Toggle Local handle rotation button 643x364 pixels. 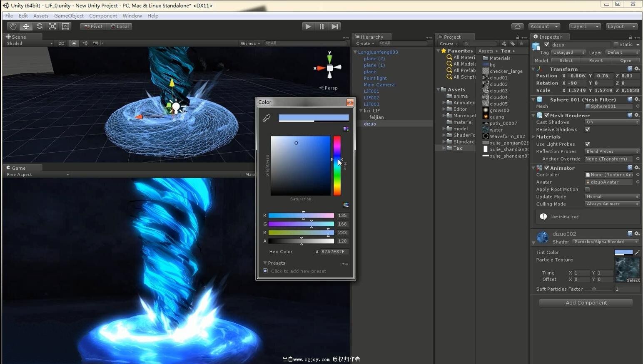click(120, 26)
